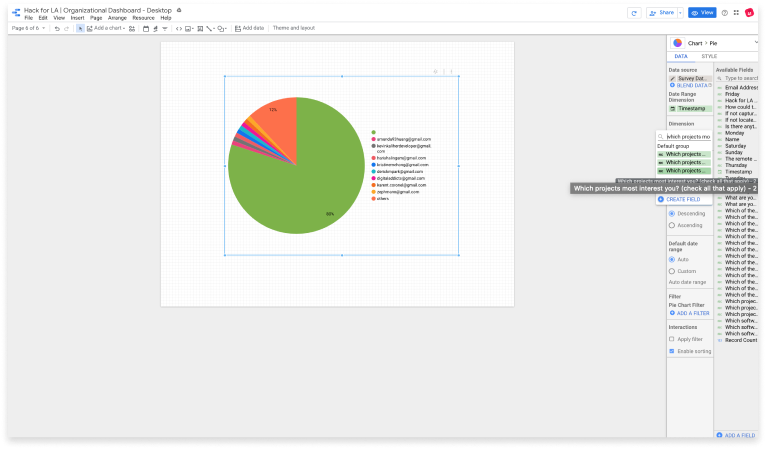
Task: Click the pencil edit data source icon
Action: (673, 78)
